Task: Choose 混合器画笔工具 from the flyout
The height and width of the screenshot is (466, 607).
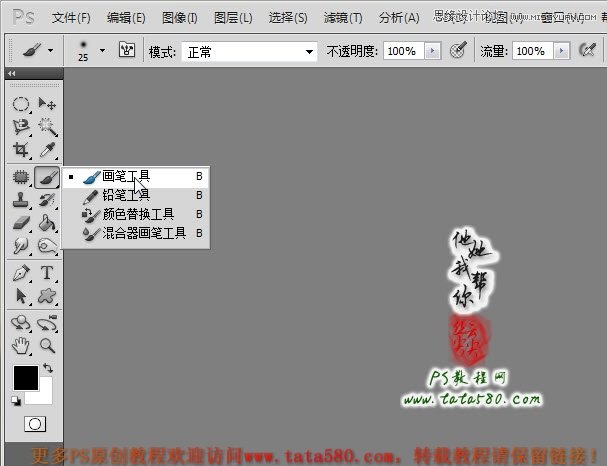Action: pos(135,233)
